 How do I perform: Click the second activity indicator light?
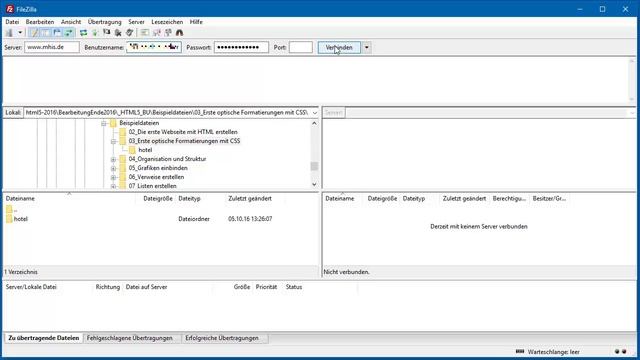coord(624,351)
